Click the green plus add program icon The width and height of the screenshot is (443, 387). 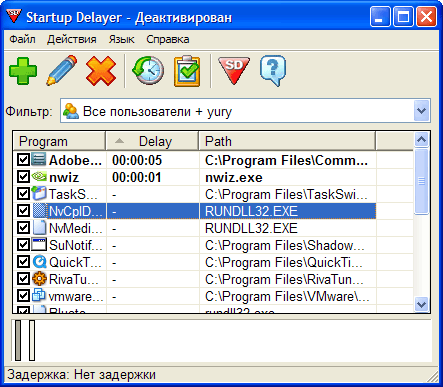pos(23,71)
